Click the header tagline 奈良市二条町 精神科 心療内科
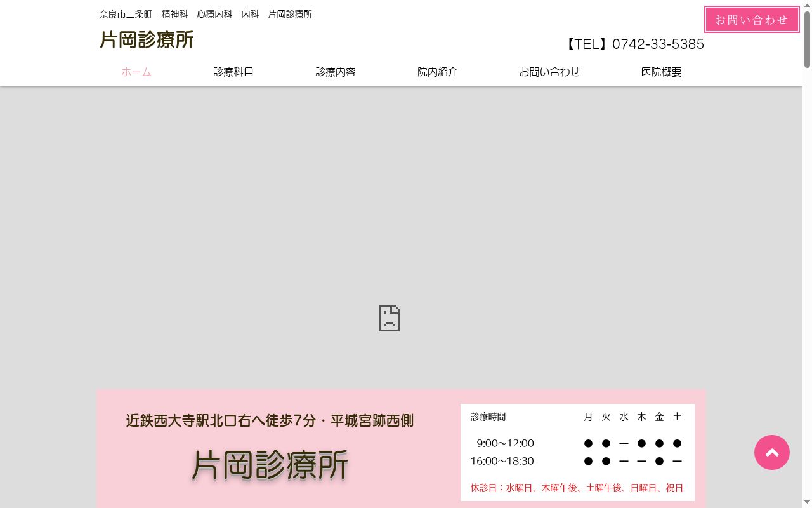812x508 pixels. click(x=206, y=14)
